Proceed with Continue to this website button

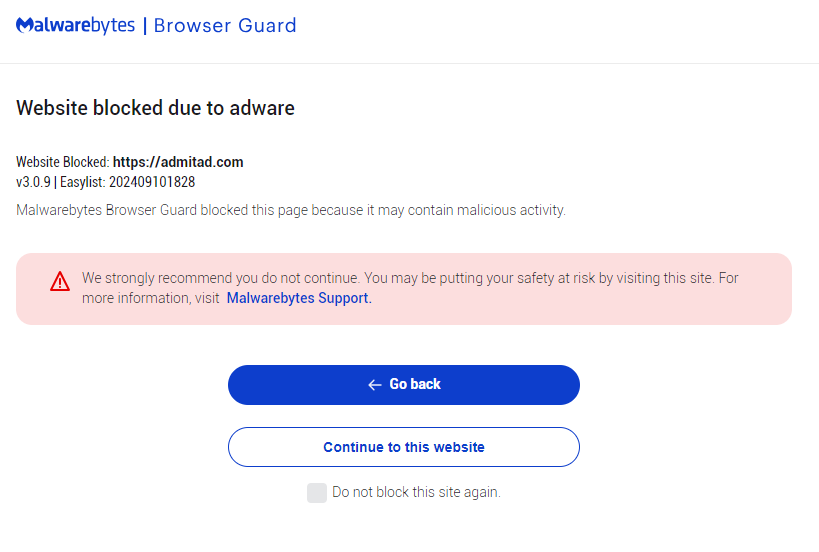coord(404,447)
